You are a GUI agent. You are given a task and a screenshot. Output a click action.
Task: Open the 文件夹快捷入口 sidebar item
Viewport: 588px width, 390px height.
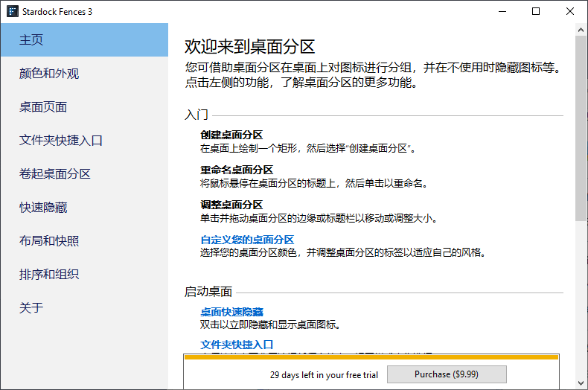click(84, 140)
